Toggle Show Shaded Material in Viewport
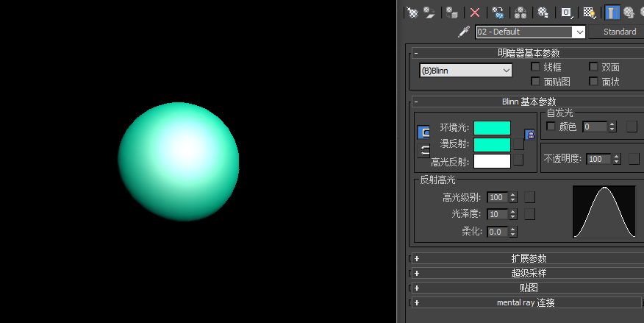 click(x=590, y=13)
